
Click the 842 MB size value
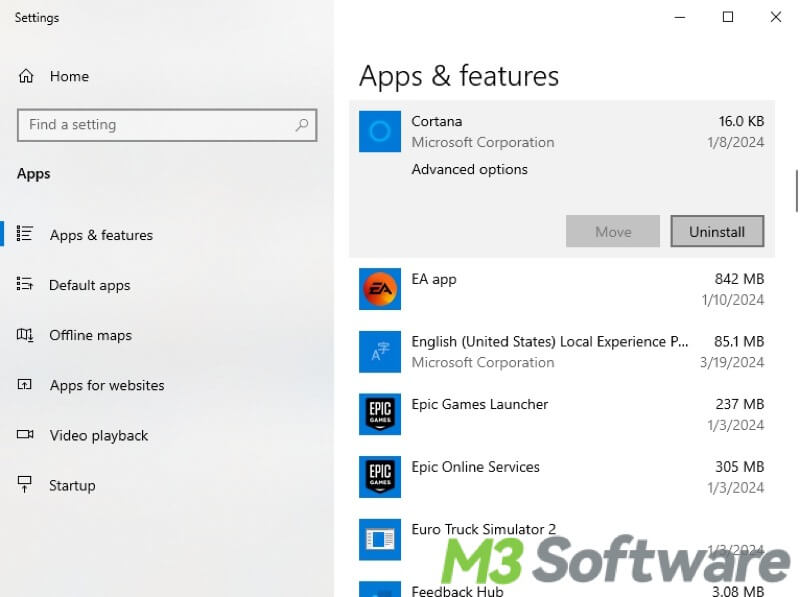tap(739, 279)
